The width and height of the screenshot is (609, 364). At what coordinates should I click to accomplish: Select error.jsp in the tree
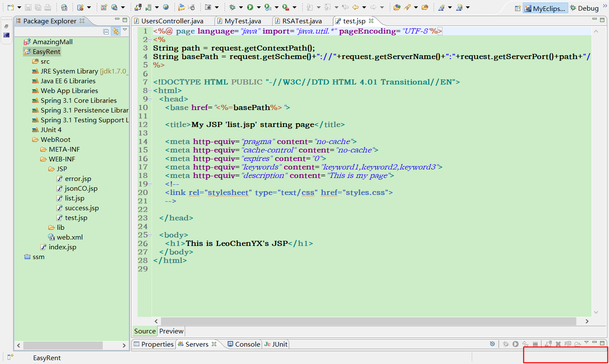(74, 178)
